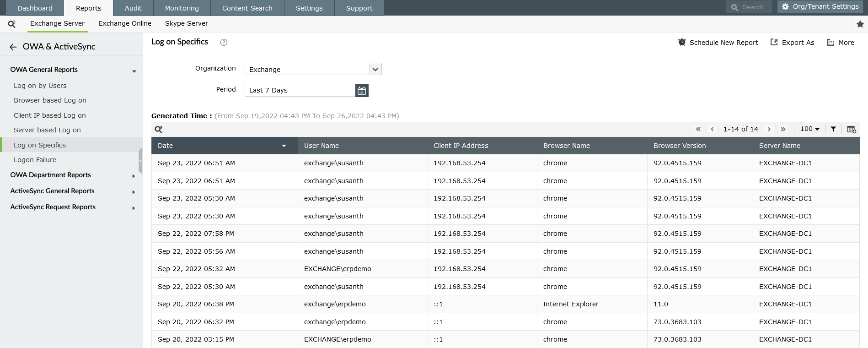The image size is (868, 348).
Task: Switch to Exchange Online sub-tab
Action: pyautogui.click(x=125, y=23)
